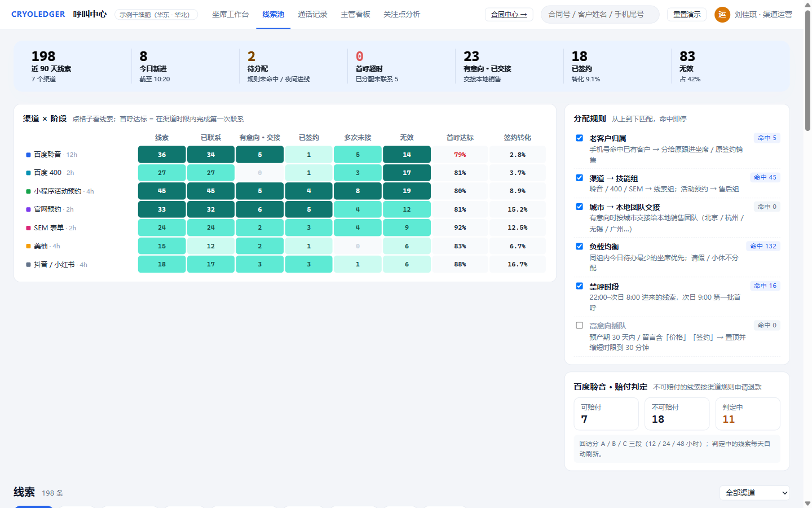Open the 关注点分析 tab
Image resolution: width=812 pixels, height=508 pixels.
[401, 14]
